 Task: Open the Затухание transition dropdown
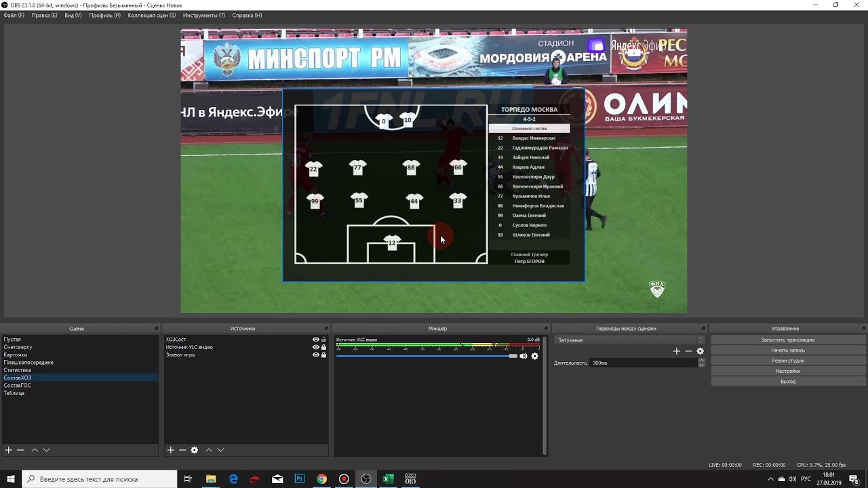(x=630, y=340)
